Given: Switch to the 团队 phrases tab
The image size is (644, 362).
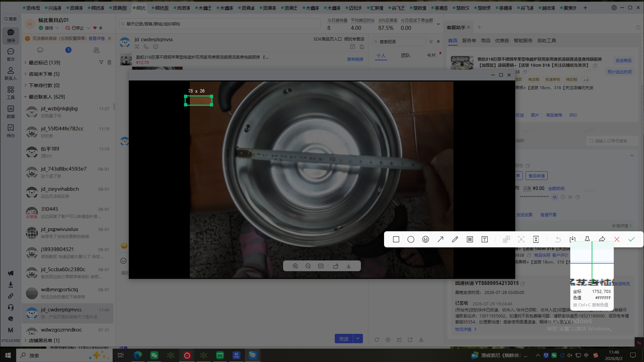Looking at the screenshot, I should pyautogui.click(x=406, y=55).
